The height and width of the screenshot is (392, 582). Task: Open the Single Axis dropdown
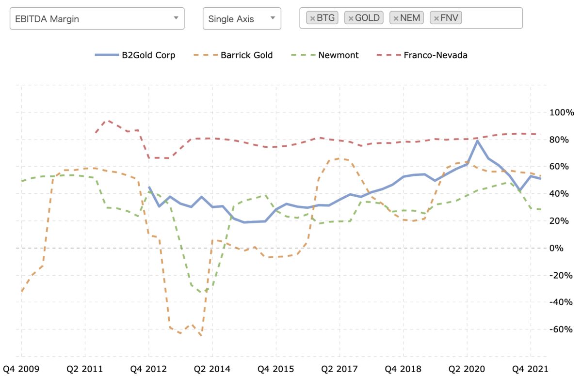(x=242, y=19)
